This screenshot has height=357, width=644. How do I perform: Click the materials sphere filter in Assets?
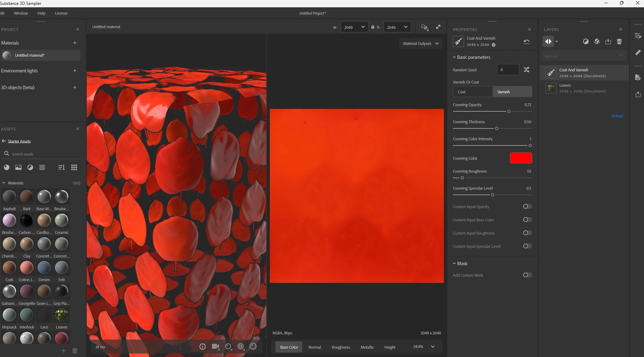click(x=7, y=167)
